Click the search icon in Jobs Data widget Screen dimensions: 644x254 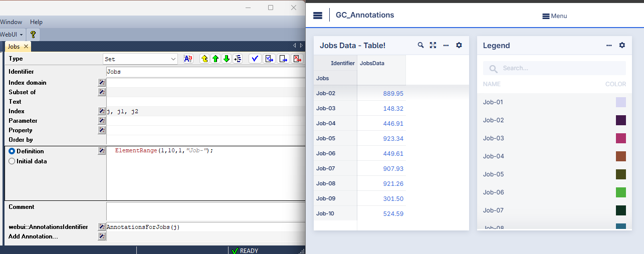tap(421, 45)
